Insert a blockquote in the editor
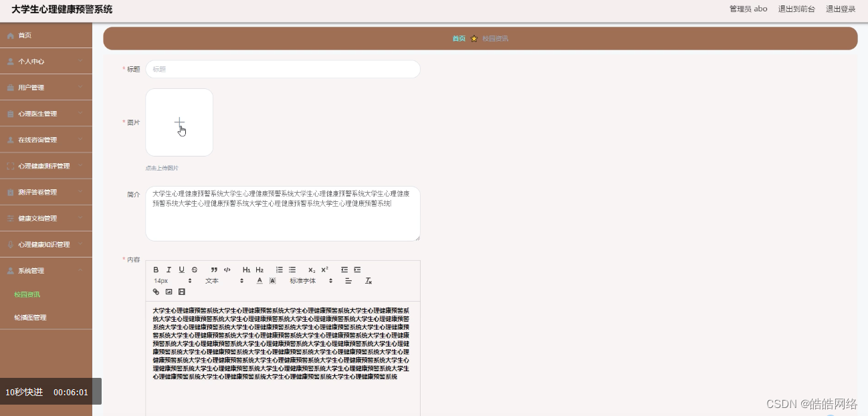This screenshot has height=416, width=868. click(213, 270)
